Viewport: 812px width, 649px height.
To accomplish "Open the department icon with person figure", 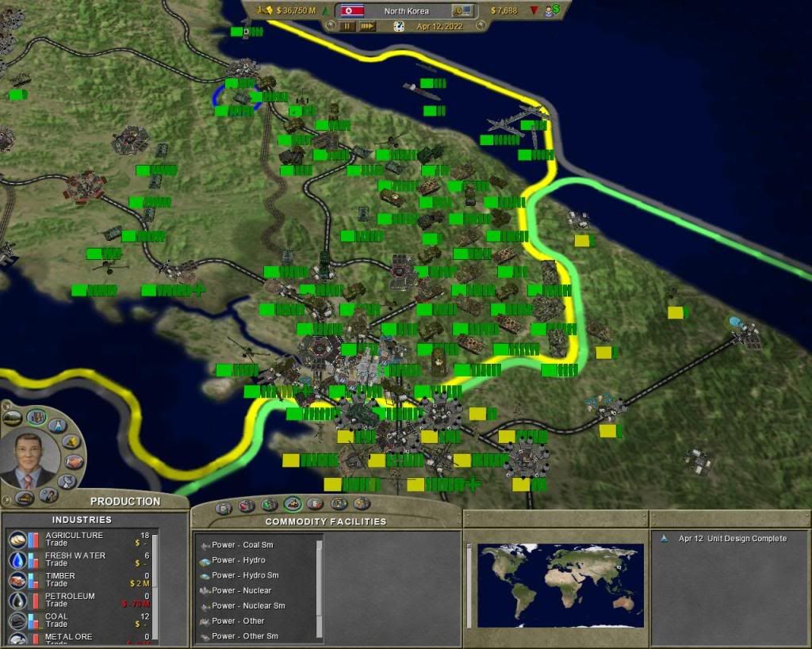I will coord(48,495).
